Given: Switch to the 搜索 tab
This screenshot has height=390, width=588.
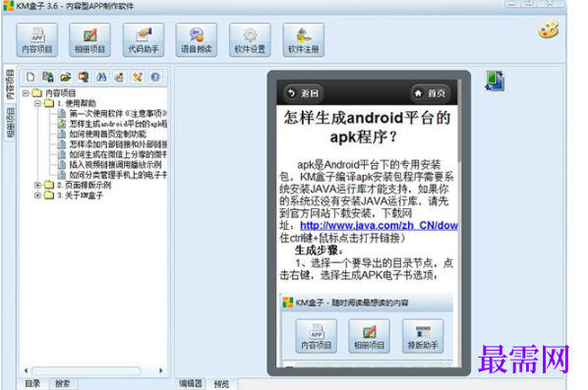Looking at the screenshot, I should (x=62, y=384).
